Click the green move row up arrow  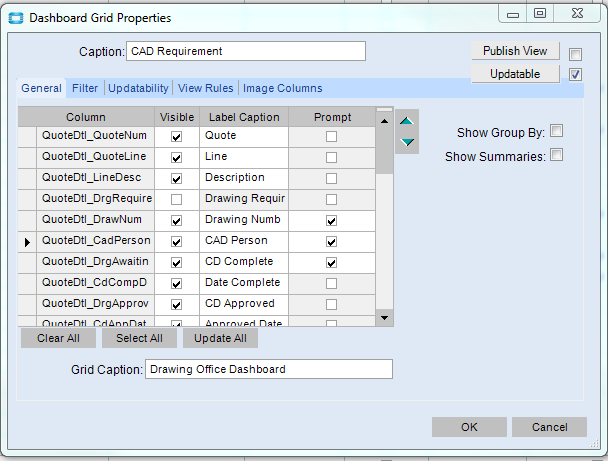pos(407,121)
